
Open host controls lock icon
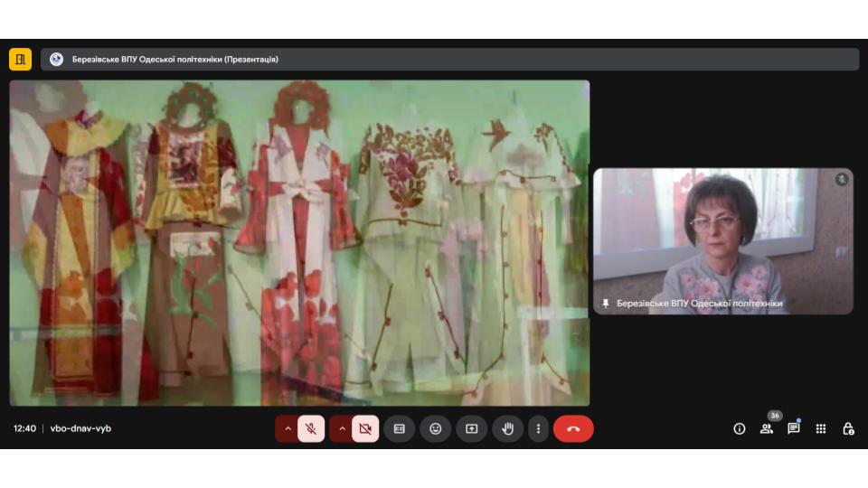pyautogui.click(x=848, y=428)
